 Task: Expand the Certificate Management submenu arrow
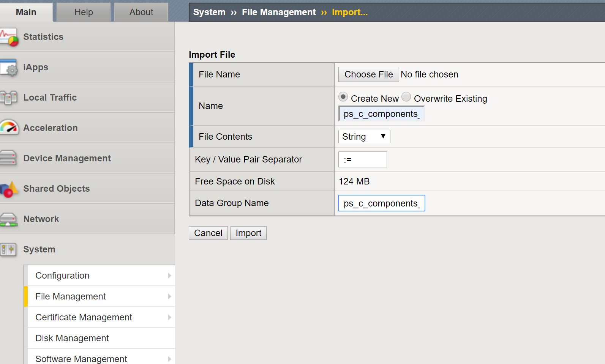[x=169, y=317]
